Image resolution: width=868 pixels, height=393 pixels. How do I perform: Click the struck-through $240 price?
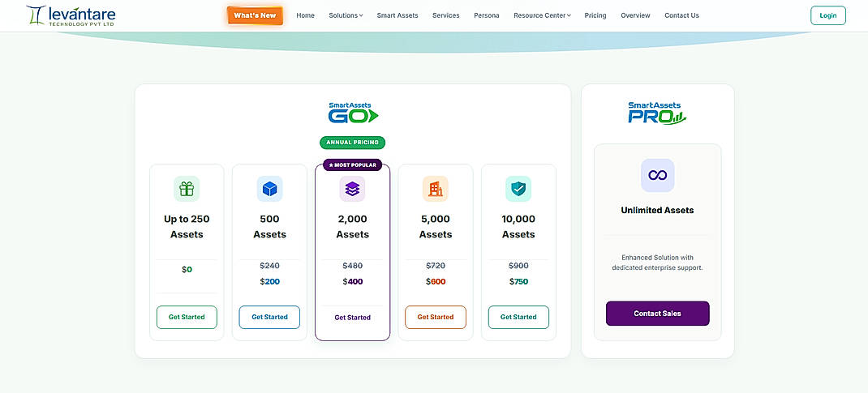[x=269, y=266]
